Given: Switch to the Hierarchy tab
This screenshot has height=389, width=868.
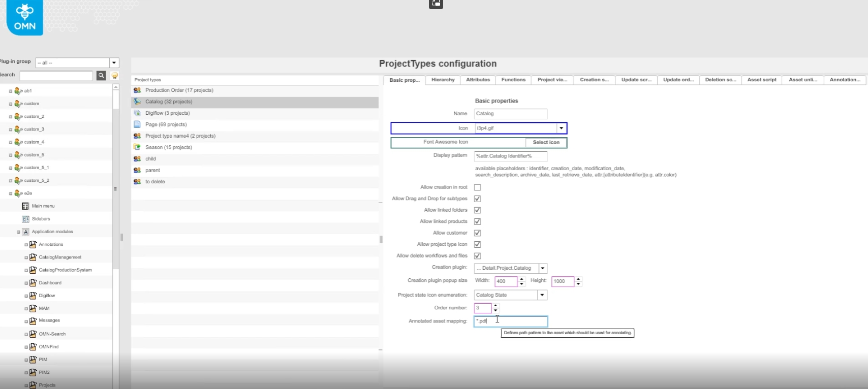Looking at the screenshot, I should (443, 80).
